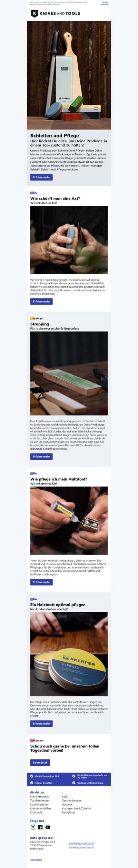Open the Instagram icon
This screenshot has width=138, height=868.
pyautogui.click(x=33, y=827)
